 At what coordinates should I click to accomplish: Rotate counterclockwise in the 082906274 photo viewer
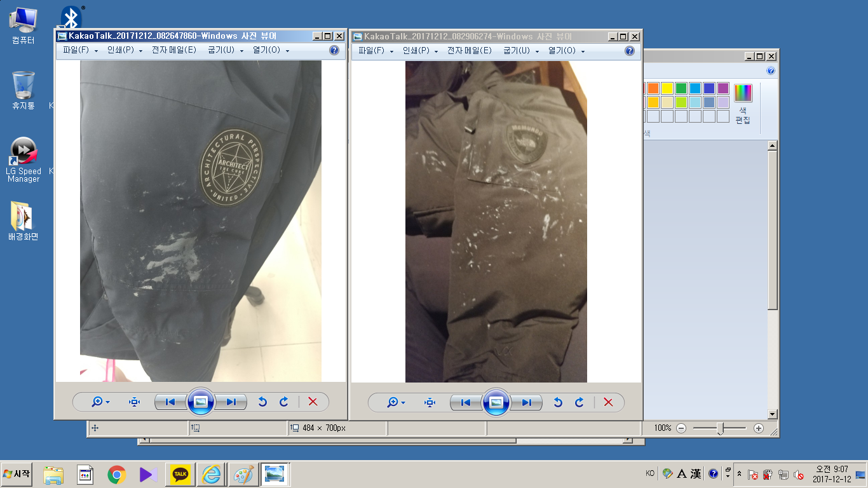coord(558,402)
